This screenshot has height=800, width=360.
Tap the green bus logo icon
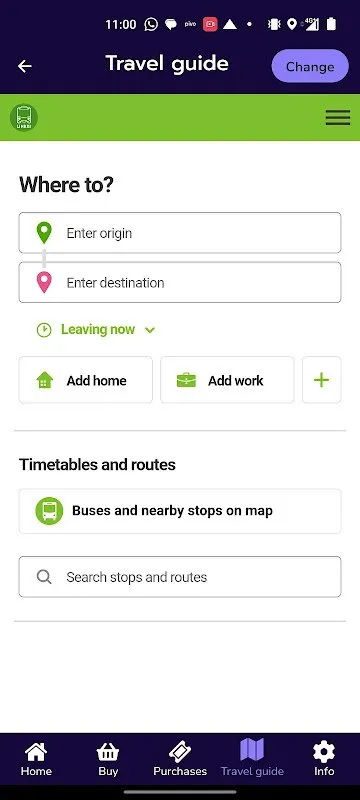click(x=24, y=117)
